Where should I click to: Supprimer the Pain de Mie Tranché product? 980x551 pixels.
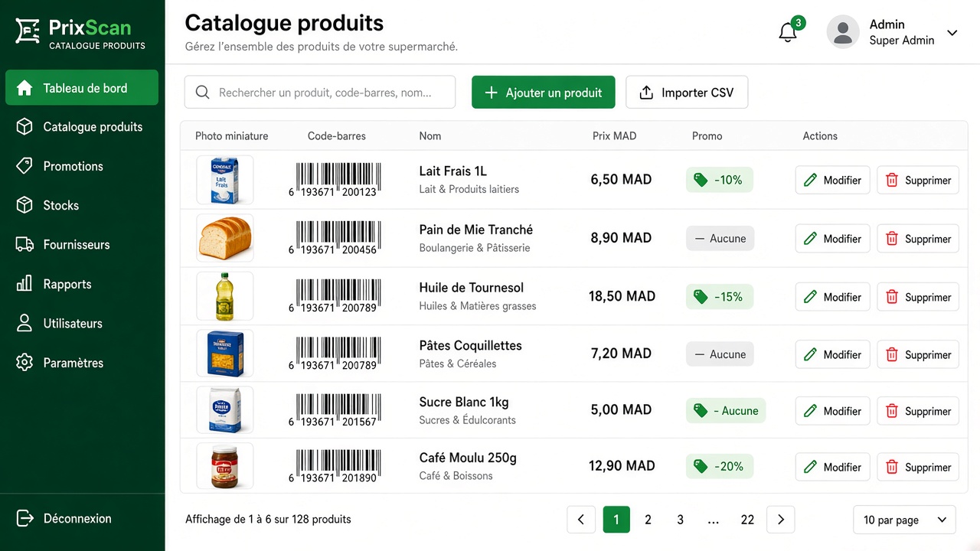918,239
